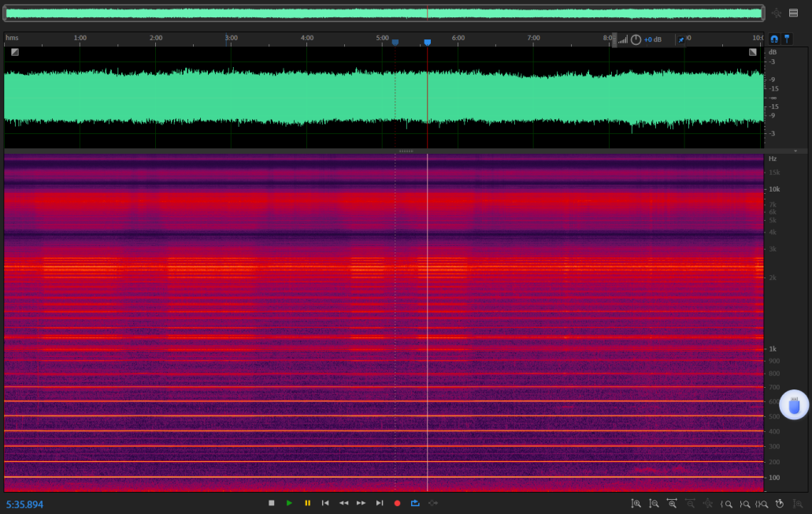The image size is (812, 514).
Task: Click the 5:35.894 timecode display
Action: click(25, 504)
